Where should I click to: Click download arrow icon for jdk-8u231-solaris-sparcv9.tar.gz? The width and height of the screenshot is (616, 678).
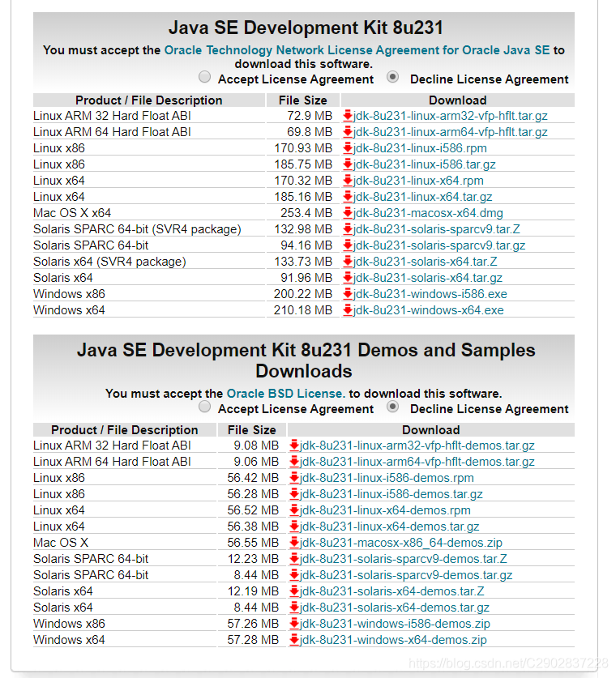coord(348,245)
